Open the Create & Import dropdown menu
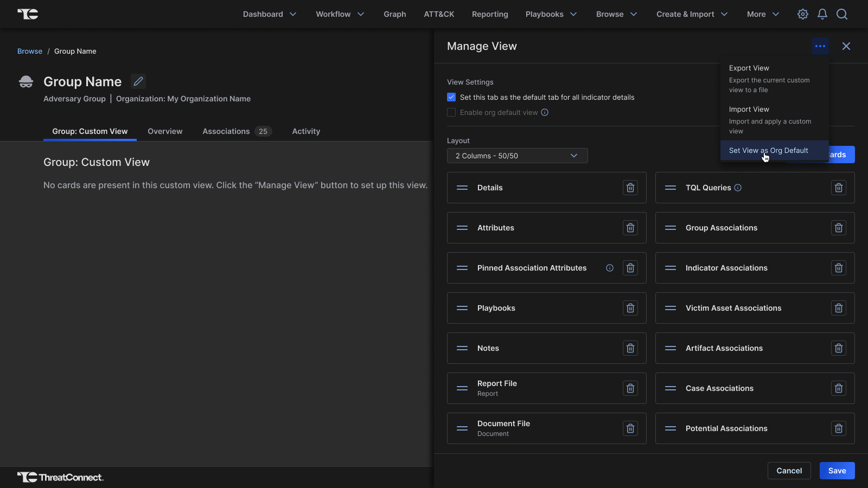This screenshot has width=868, height=488. coord(692,14)
